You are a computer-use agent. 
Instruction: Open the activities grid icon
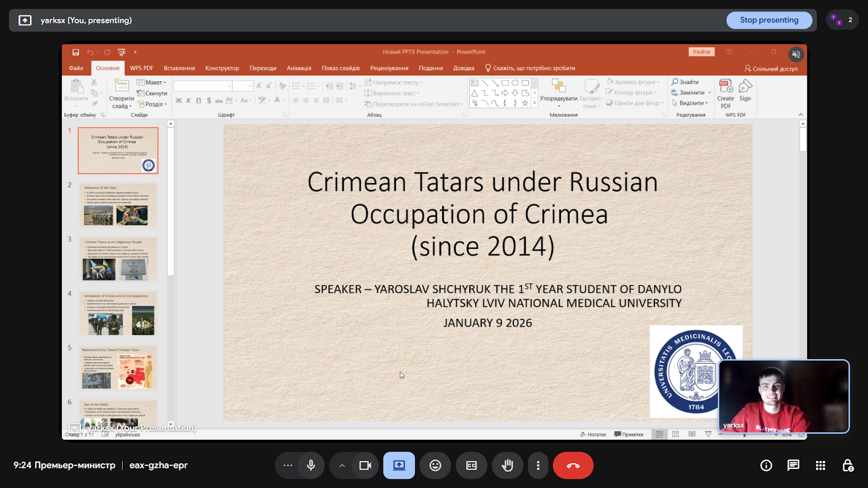click(820, 465)
